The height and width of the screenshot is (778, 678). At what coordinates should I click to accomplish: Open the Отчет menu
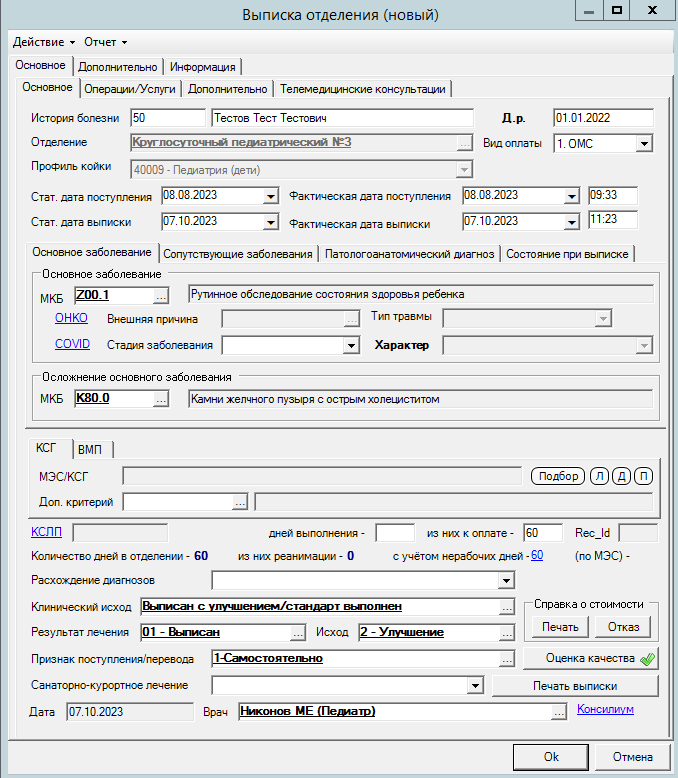(x=105, y=42)
